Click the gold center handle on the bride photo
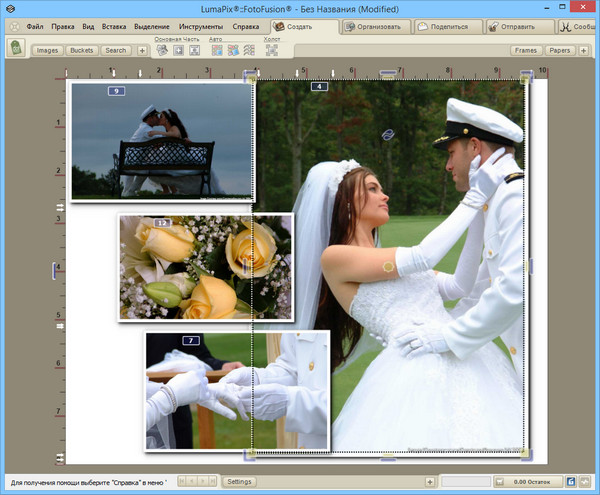The height and width of the screenshot is (495, 600). pos(388,267)
